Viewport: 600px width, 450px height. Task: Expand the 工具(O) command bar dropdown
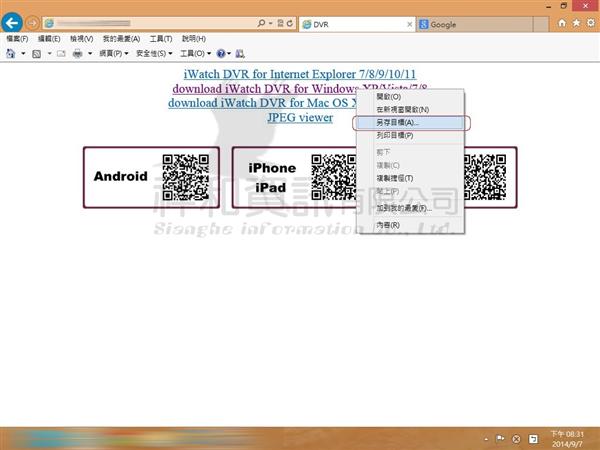click(x=194, y=53)
